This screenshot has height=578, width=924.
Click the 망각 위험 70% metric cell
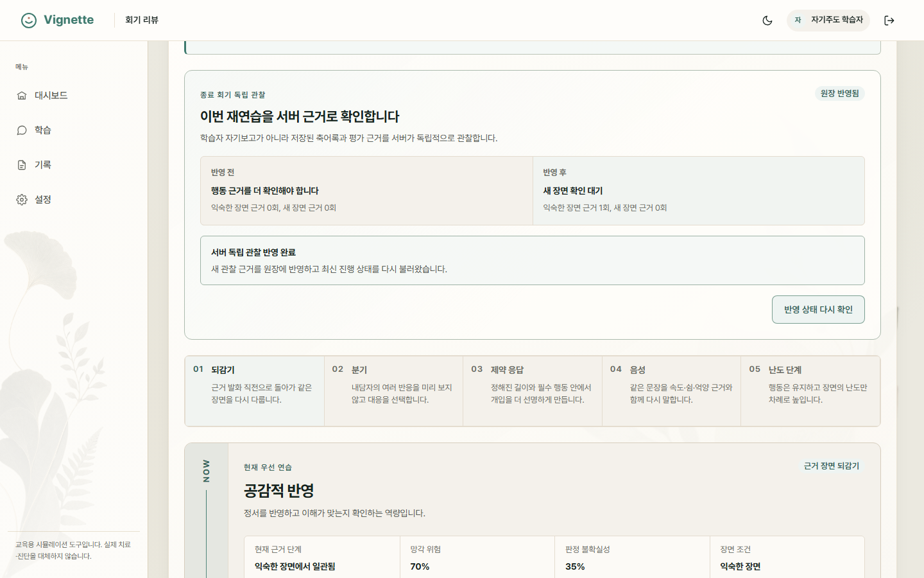(x=477, y=558)
